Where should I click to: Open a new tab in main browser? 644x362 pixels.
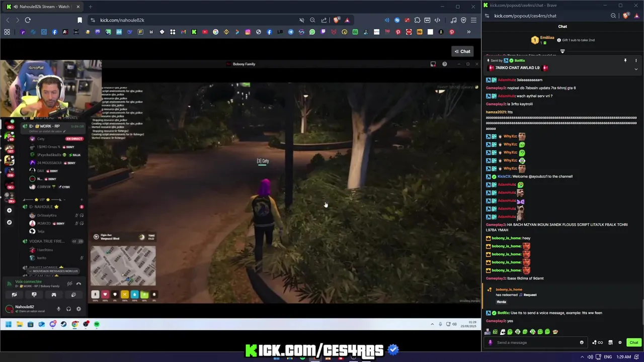(90, 7)
